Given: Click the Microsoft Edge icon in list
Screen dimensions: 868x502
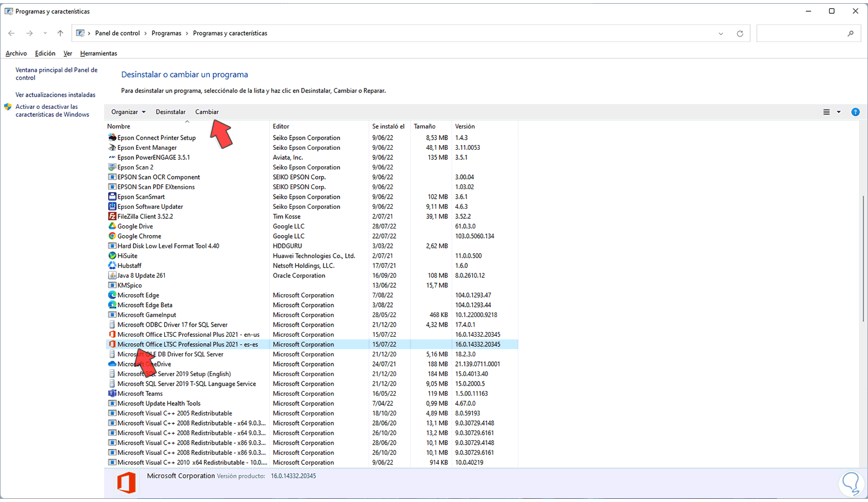Looking at the screenshot, I should pos(112,295).
